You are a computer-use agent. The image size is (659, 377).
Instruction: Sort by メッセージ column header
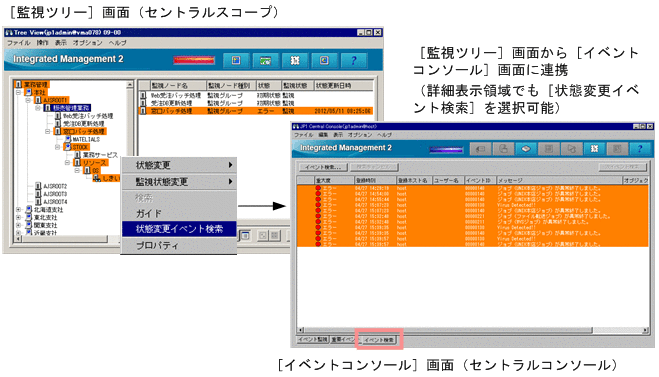[x=559, y=180]
